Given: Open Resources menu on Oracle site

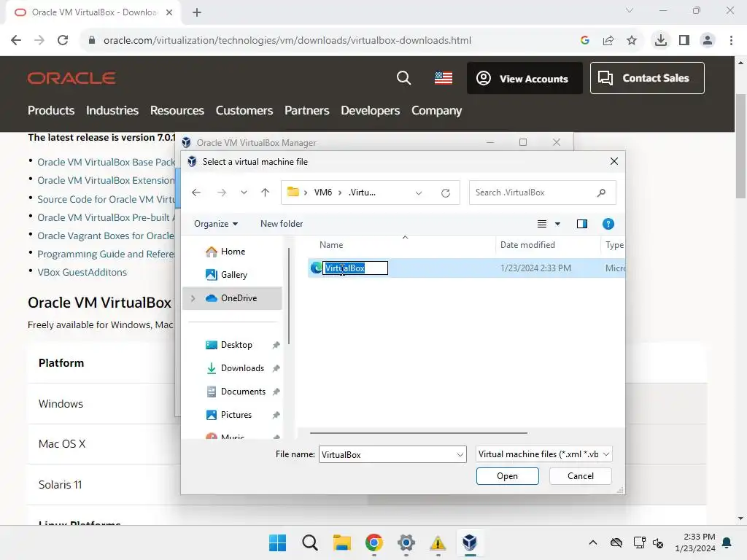Looking at the screenshot, I should click(x=177, y=111).
